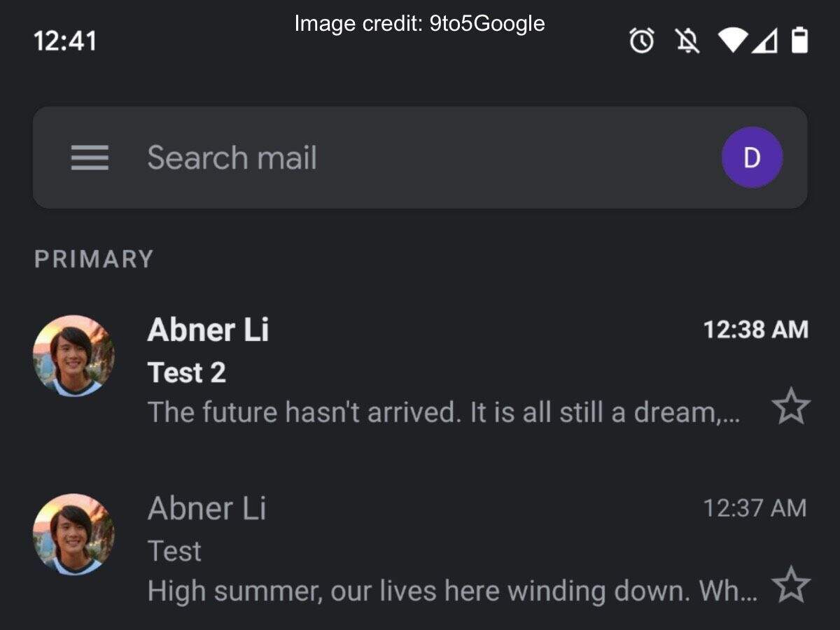Viewport: 840px width, 630px height.
Task: Select Abner Li's avatar on Test 2 email
Action: (x=73, y=356)
